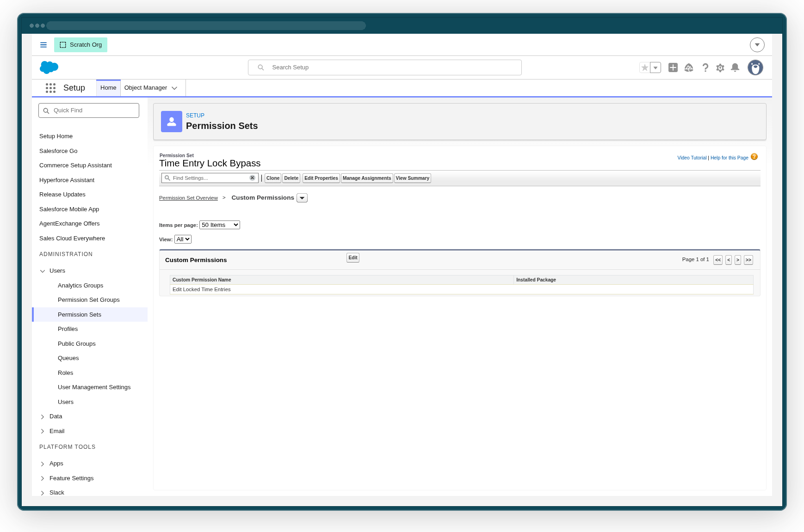This screenshot has width=804, height=532.
Task: Open Commerce Setup Assistant
Action: point(75,165)
